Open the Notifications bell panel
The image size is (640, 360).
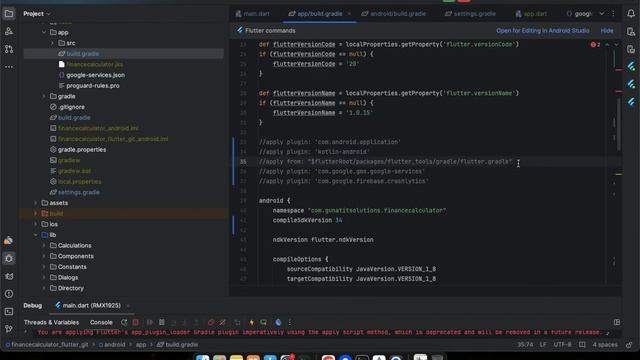click(631, 14)
